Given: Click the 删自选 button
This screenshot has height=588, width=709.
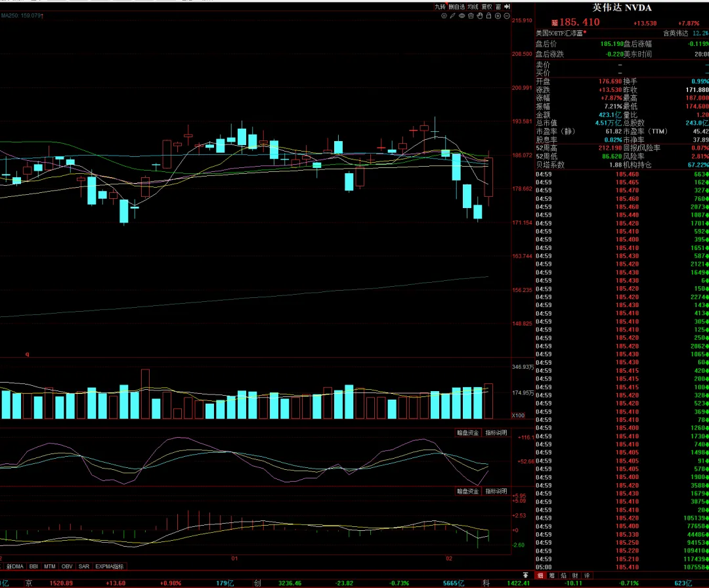Looking at the screenshot, I should pyautogui.click(x=457, y=7).
